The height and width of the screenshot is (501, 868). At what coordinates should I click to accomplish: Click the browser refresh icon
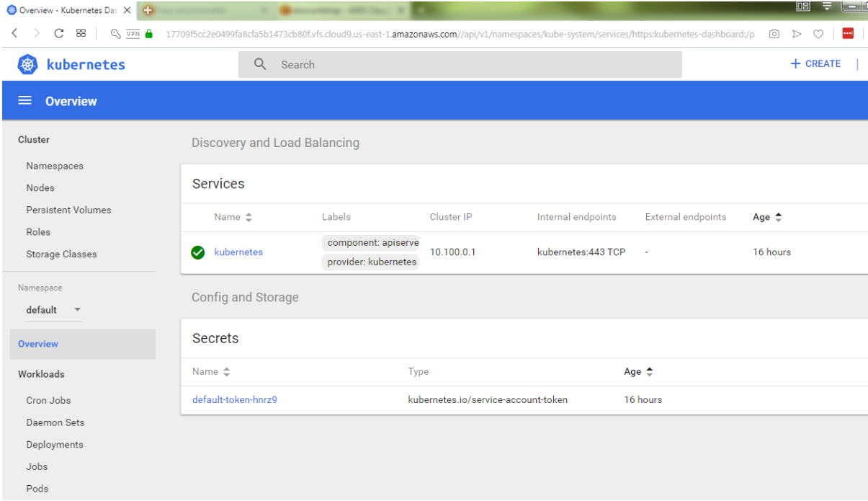pos(58,33)
